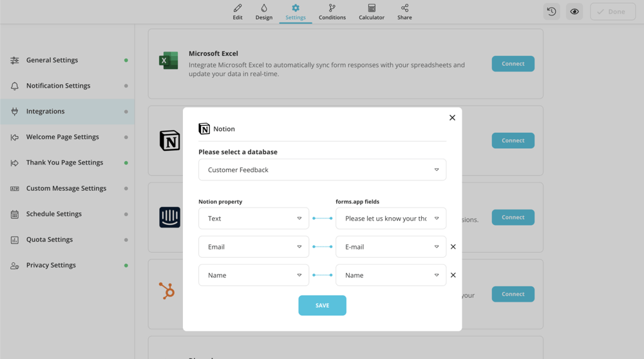Close the Notion dialog
The width and height of the screenshot is (644, 359).
coord(452,117)
